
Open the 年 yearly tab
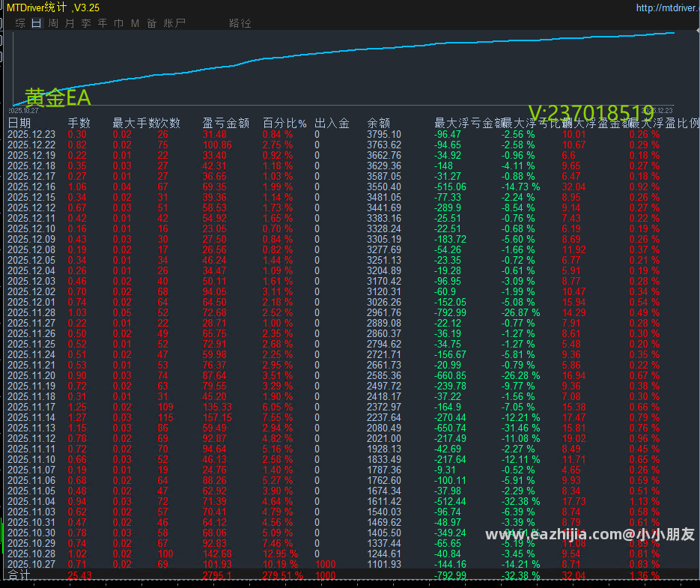click(103, 23)
